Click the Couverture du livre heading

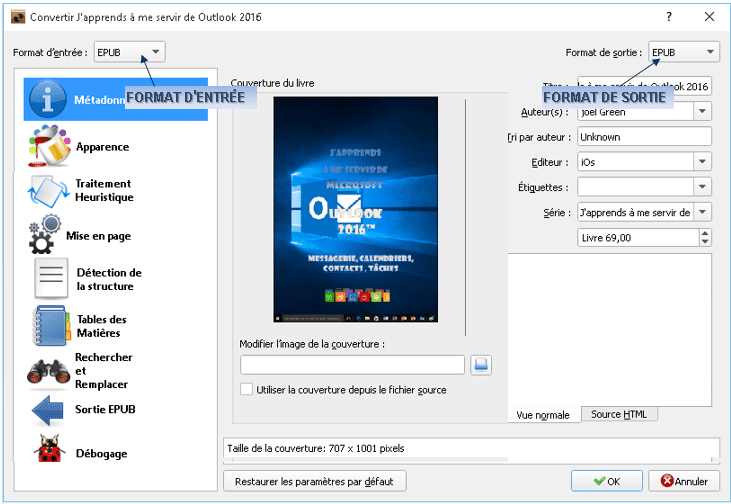click(272, 83)
